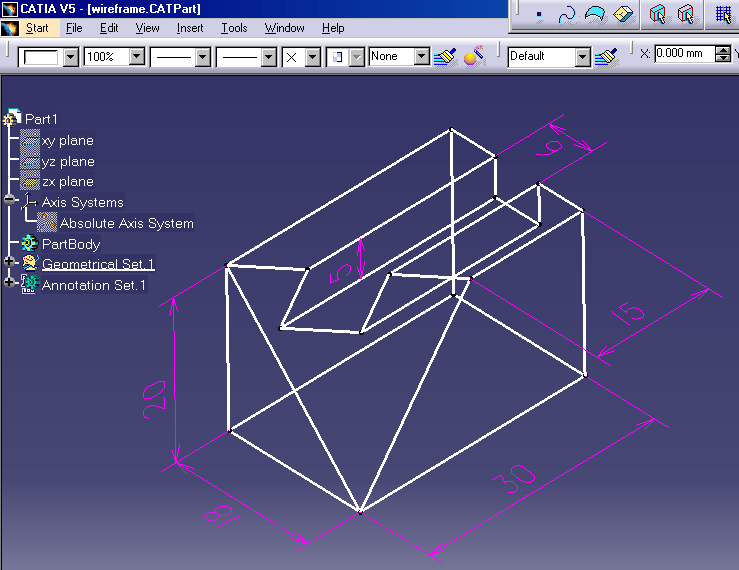Click the 15 dimension annotation
The image size is (739, 570).
630,314
